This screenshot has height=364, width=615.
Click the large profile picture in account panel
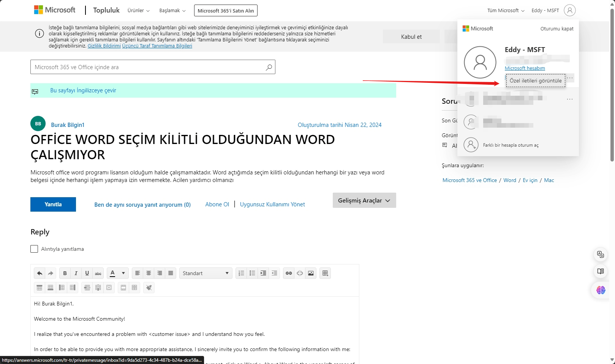480,62
